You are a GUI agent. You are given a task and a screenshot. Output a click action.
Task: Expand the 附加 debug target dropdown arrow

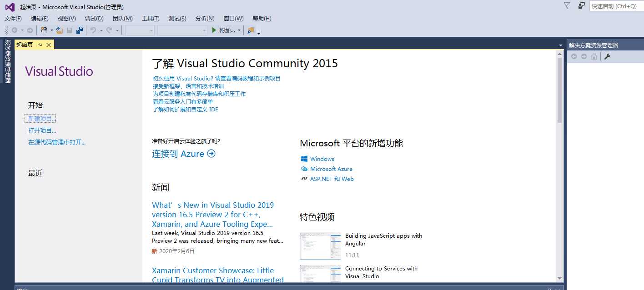[x=240, y=30]
